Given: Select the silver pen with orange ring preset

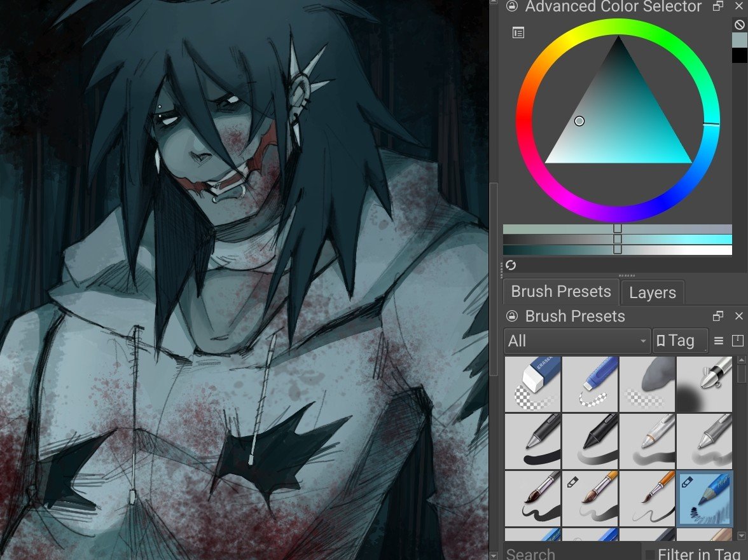Looking at the screenshot, I should [x=648, y=441].
